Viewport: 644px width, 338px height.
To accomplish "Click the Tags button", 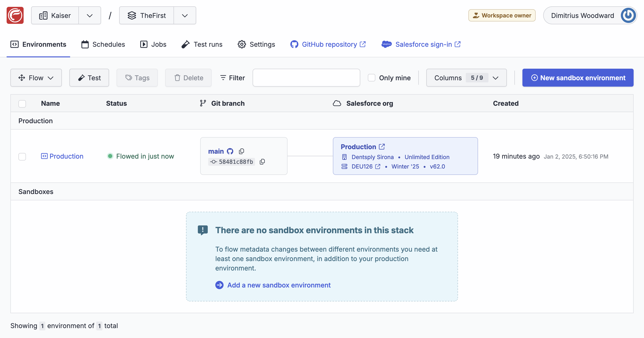I will click(x=137, y=78).
